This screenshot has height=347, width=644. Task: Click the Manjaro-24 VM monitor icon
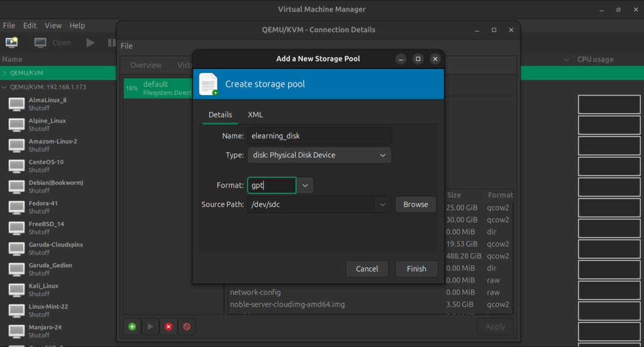point(16,331)
